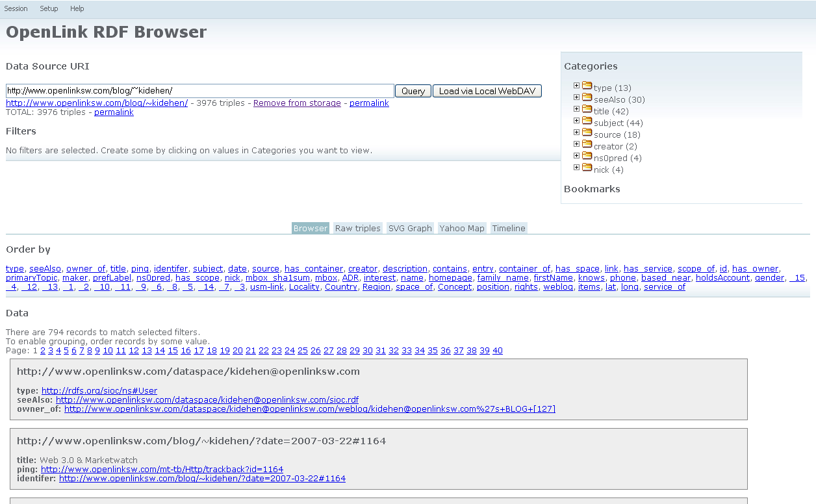The height and width of the screenshot is (504, 816).
Task: Order records by description
Action: coord(405,268)
